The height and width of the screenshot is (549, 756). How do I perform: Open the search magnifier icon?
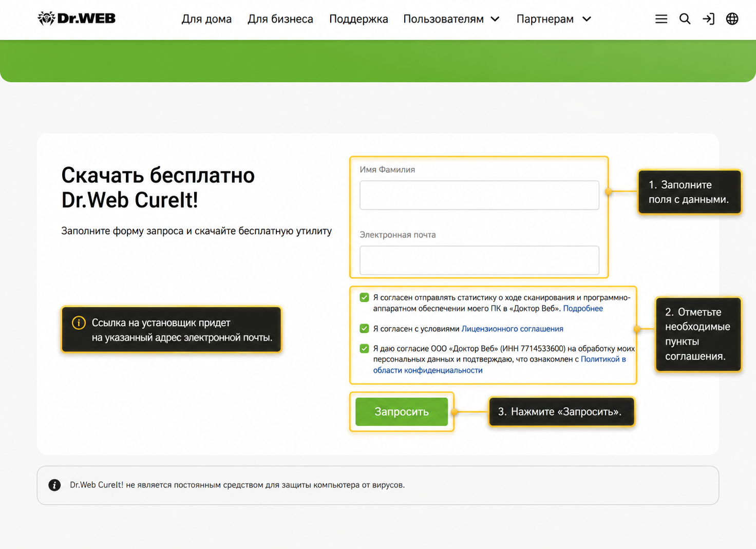685,19
